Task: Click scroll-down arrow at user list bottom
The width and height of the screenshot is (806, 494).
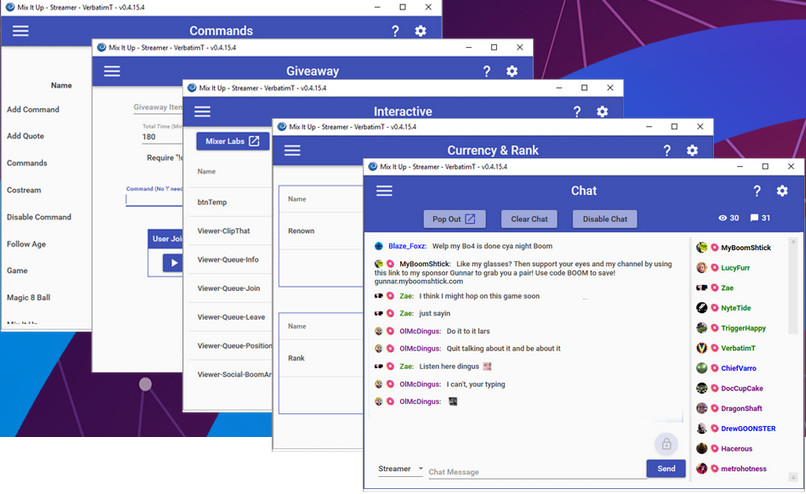Action: [793, 478]
